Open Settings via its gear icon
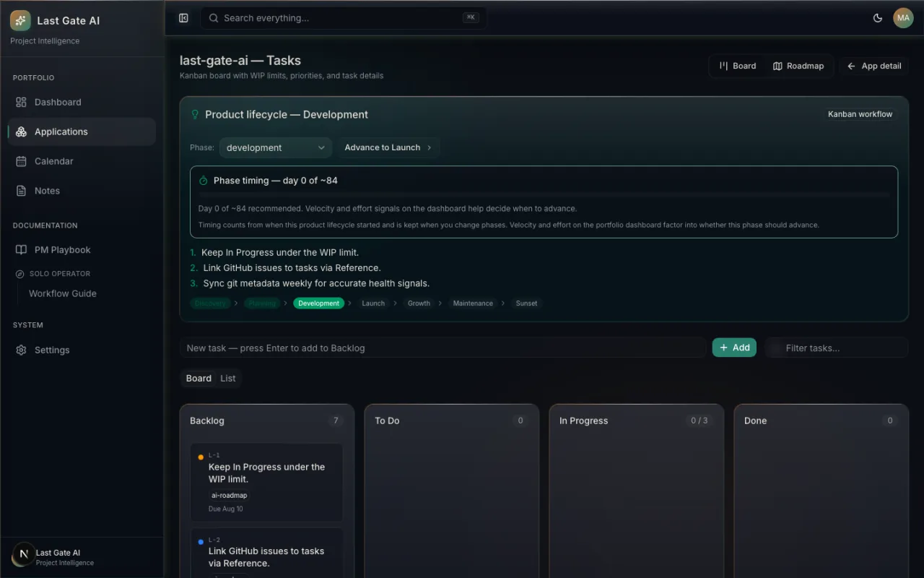The height and width of the screenshot is (578, 924). [x=21, y=350]
